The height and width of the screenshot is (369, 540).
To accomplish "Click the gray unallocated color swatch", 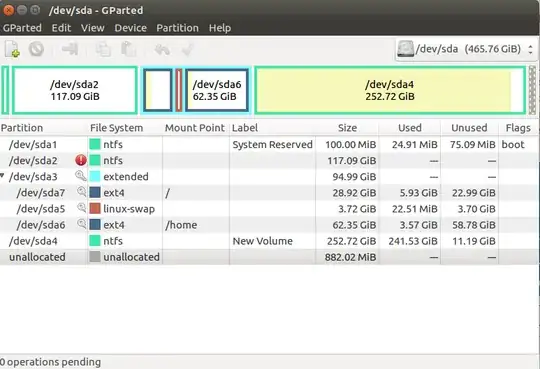I will coord(95,256).
